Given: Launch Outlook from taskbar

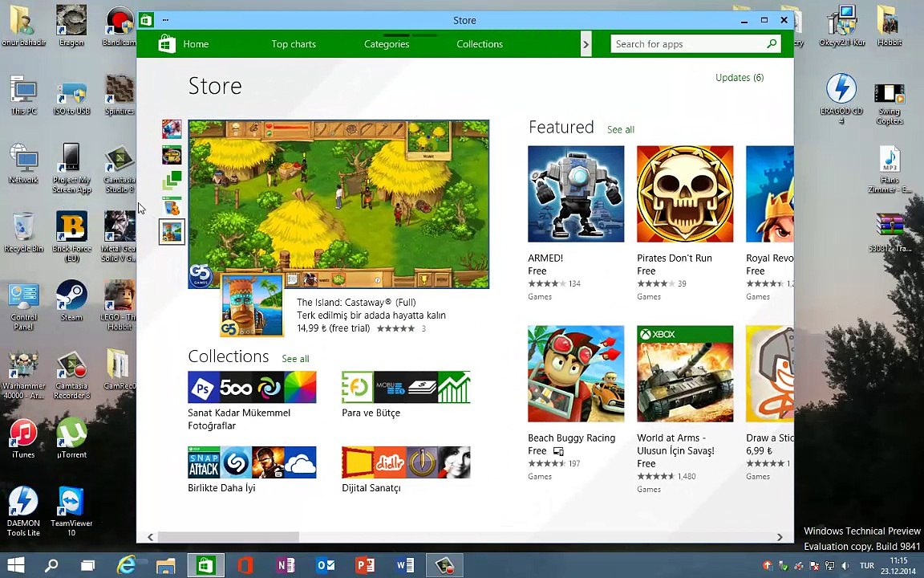Looking at the screenshot, I should (x=326, y=566).
